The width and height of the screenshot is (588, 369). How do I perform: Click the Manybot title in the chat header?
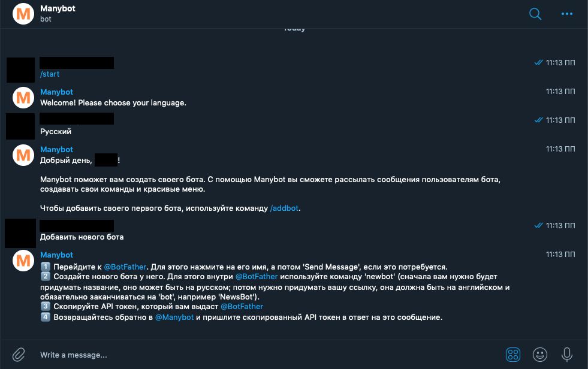click(58, 8)
